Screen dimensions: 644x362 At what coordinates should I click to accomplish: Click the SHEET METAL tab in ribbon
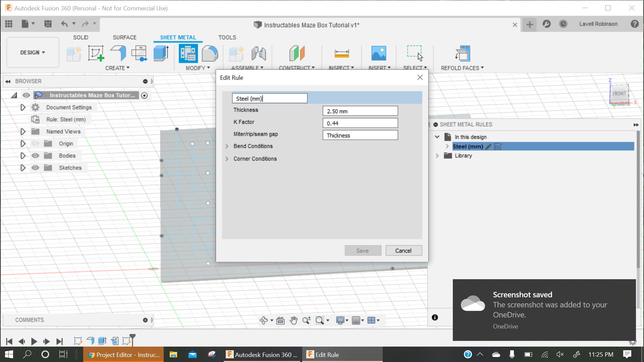178,37
